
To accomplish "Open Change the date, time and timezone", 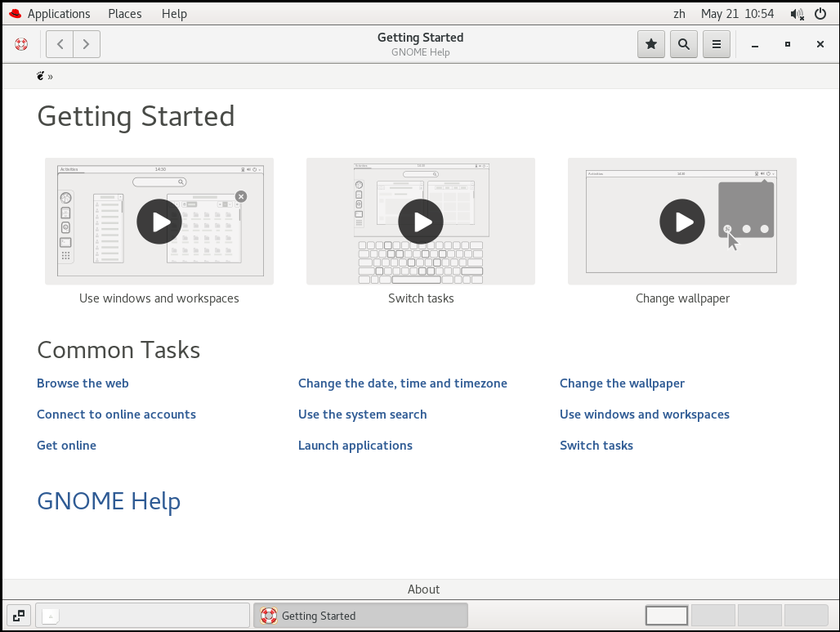I will click(402, 383).
